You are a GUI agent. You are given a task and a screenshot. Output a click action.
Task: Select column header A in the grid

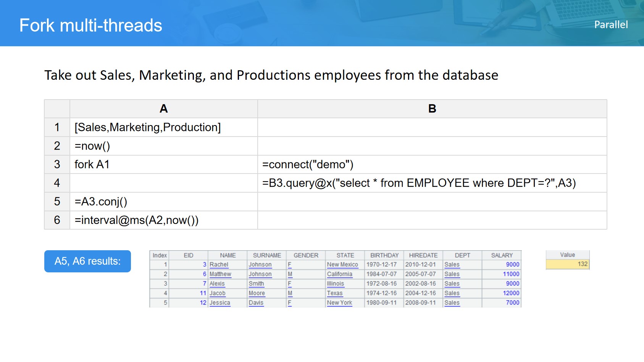click(x=163, y=109)
